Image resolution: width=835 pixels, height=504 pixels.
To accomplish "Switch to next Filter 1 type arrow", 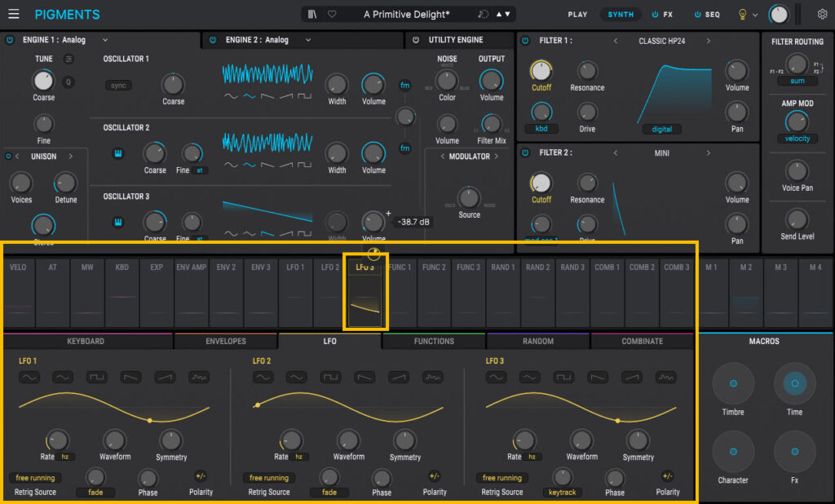I will click(709, 41).
